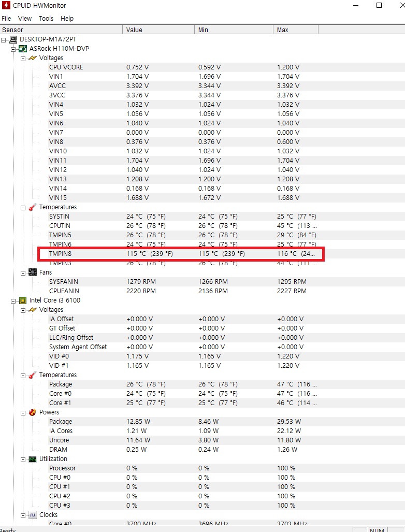Collapse the Powers group
This screenshot has width=405, height=532.
tap(23, 412)
